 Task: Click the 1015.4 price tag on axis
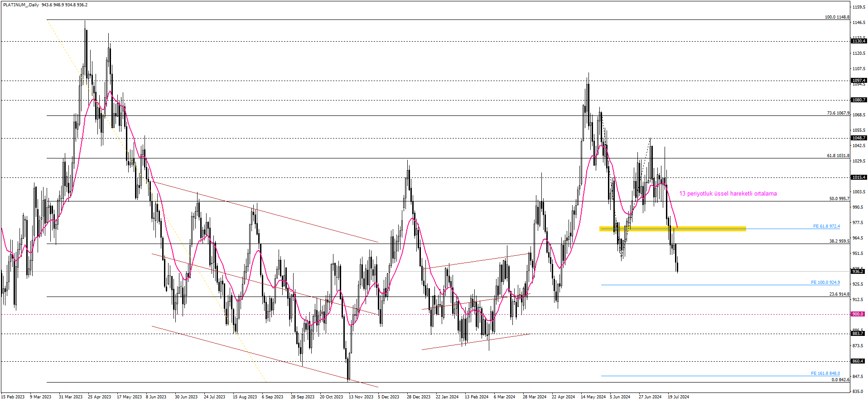pos(858,177)
